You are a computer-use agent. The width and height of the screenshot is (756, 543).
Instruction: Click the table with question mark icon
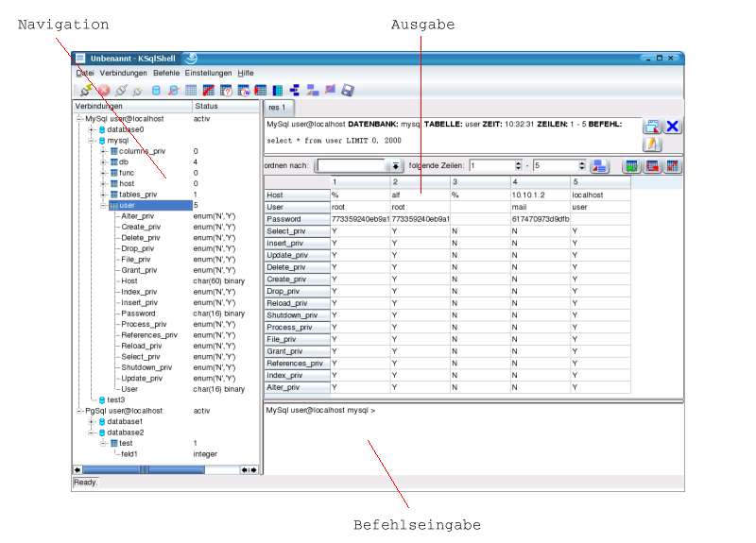(226, 91)
